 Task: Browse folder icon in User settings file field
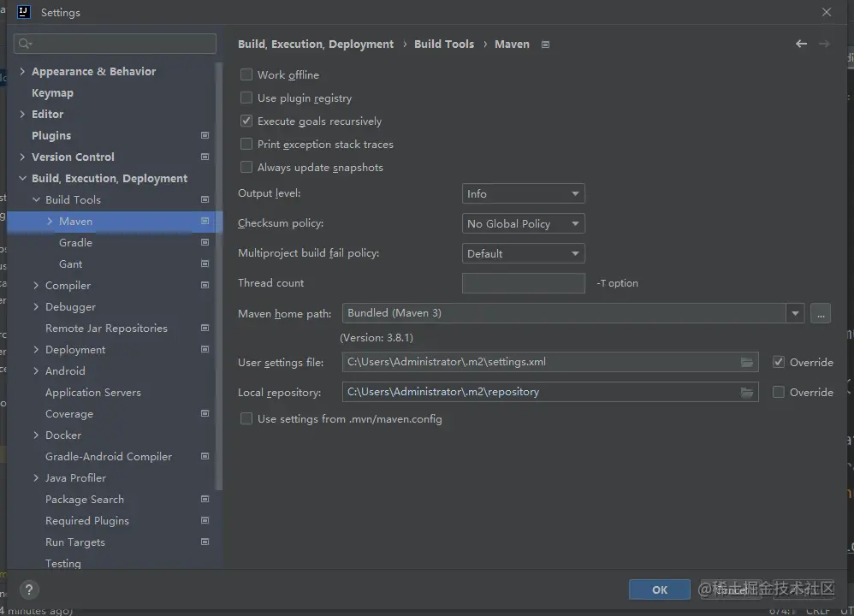click(747, 362)
